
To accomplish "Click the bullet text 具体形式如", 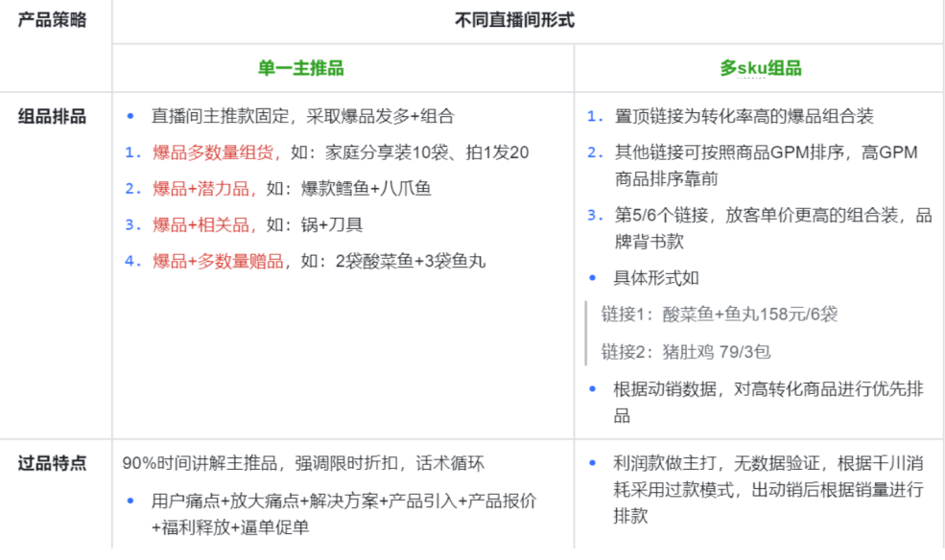I will point(656,277).
